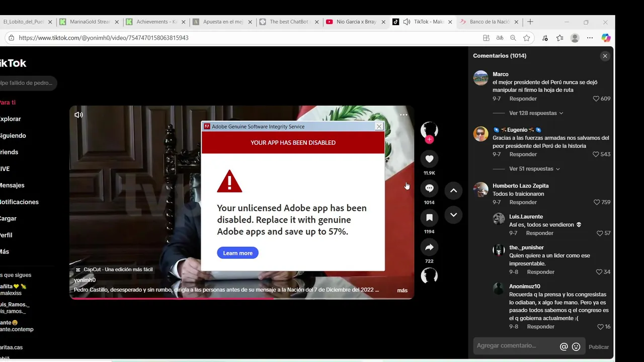Switch to Banco de la Nación tab
This screenshot has height=362, width=644.
[489, 22]
